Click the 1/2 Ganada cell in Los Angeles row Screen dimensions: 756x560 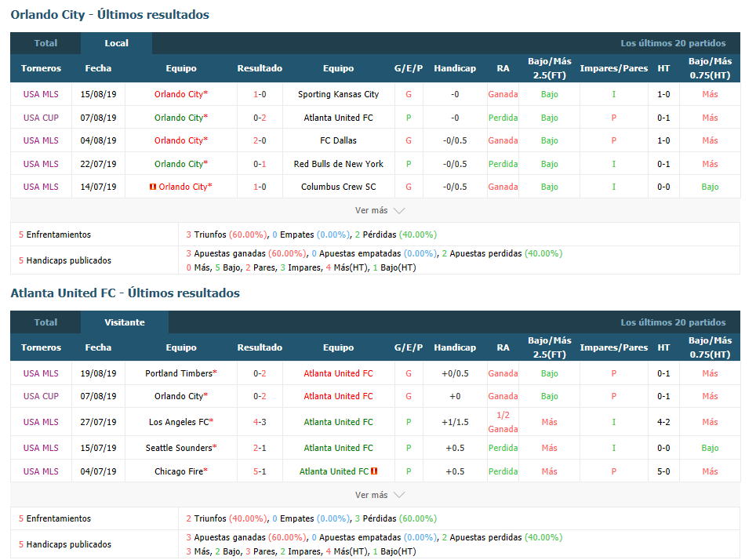(x=503, y=422)
